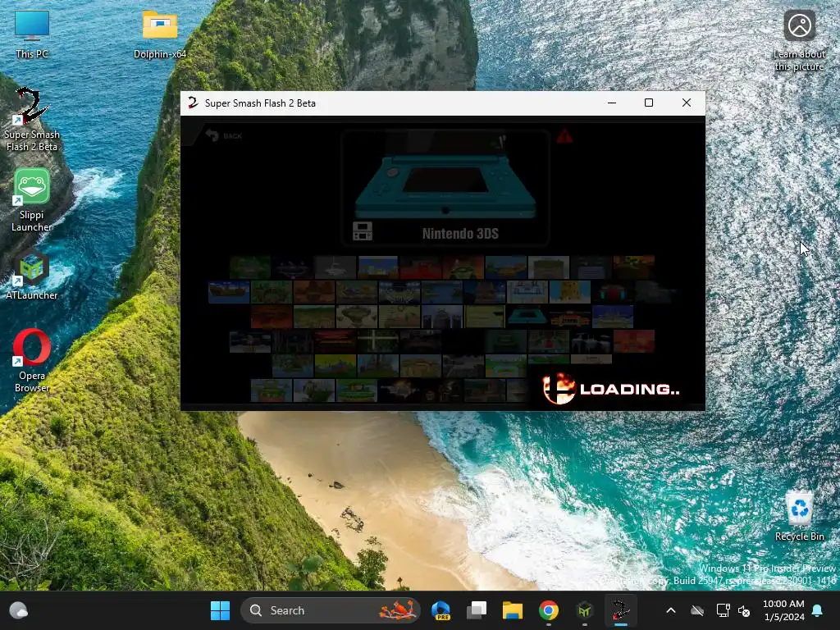The width and height of the screenshot is (840, 630).
Task: Click the "Nintendo 3DS" stage name text
Action: point(460,234)
